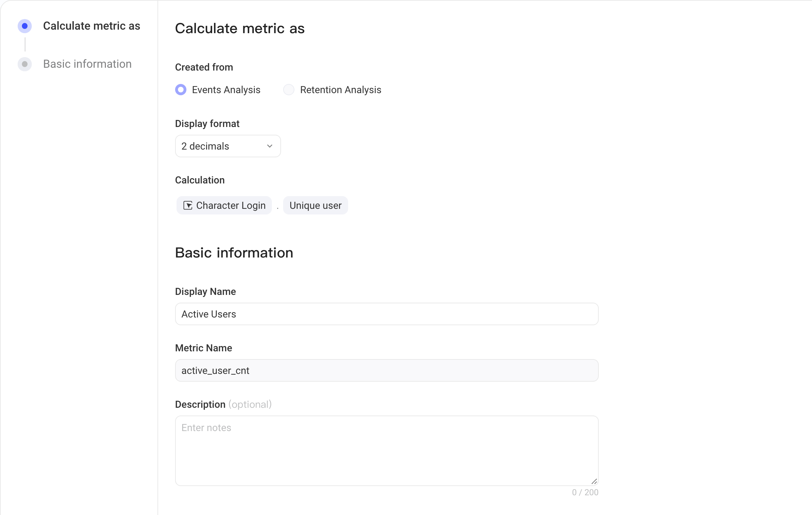The image size is (812, 515).
Task: Click the Description resize handle
Action: click(x=594, y=481)
